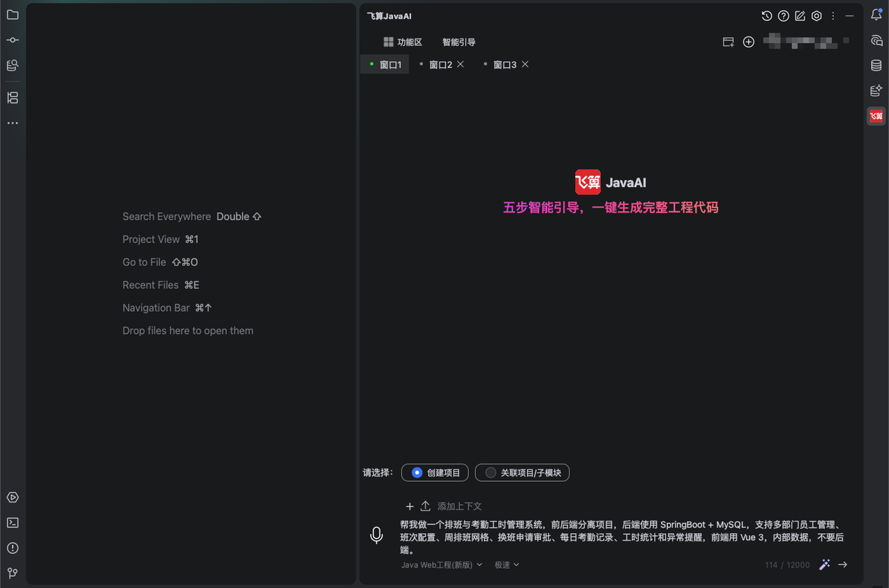The height and width of the screenshot is (588, 889).
Task: Open the 智能引导 tab
Action: pos(459,42)
